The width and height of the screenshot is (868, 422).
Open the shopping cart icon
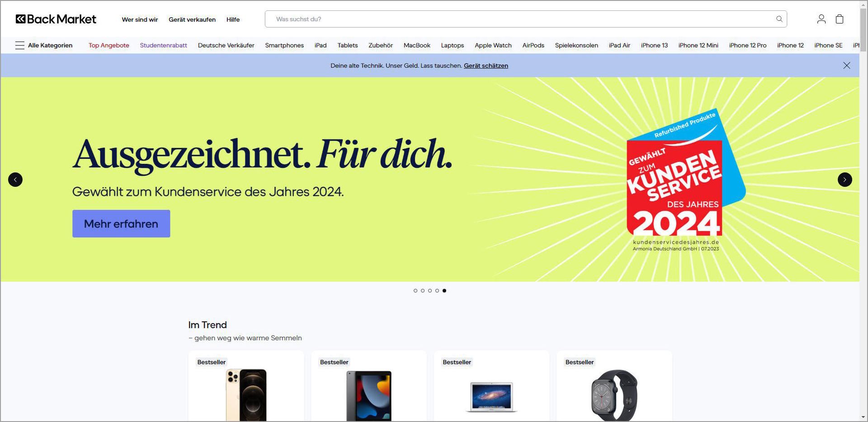tap(840, 19)
